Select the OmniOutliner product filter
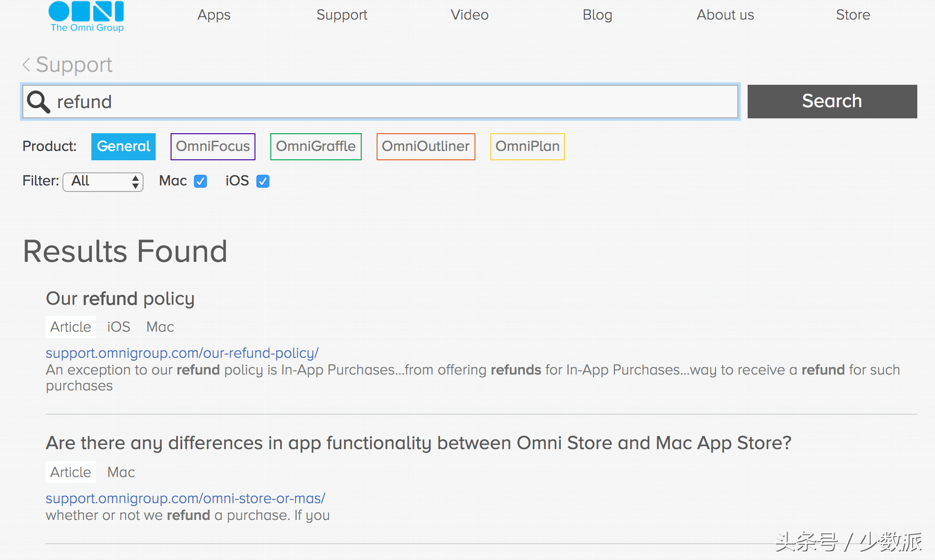Image resolution: width=935 pixels, height=560 pixels. 426,146
